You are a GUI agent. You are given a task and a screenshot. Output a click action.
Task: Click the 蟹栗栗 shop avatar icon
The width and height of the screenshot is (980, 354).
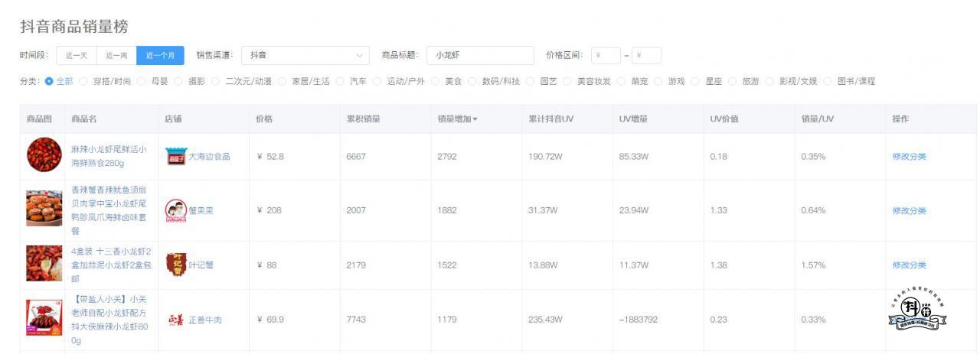(175, 211)
